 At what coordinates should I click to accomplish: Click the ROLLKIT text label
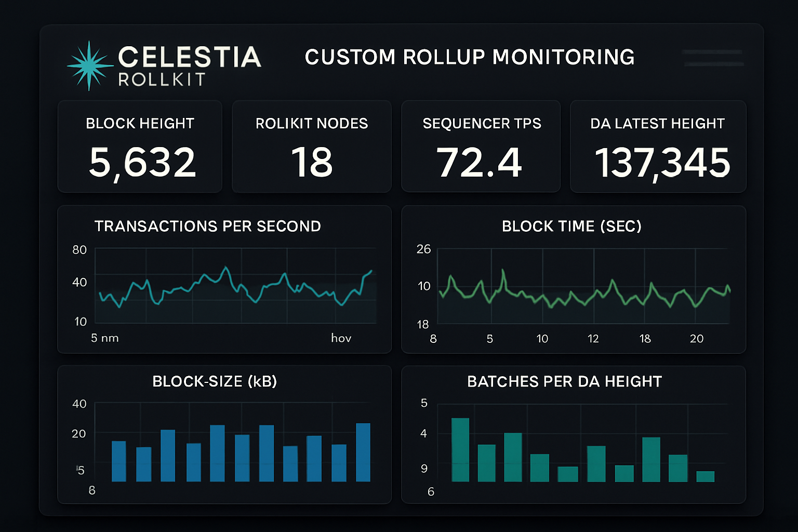(x=161, y=79)
